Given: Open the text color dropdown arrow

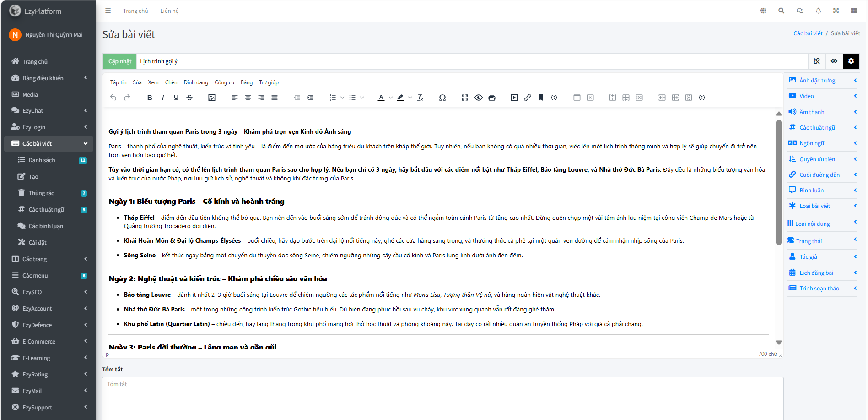Looking at the screenshot, I should (390, 98).
